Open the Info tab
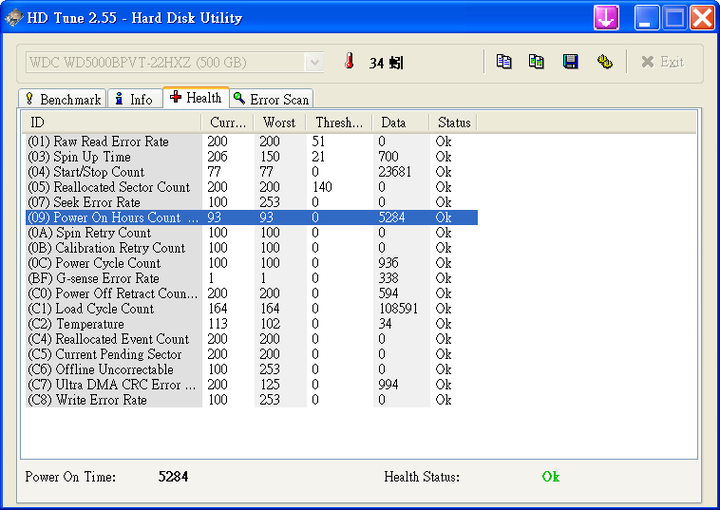This screenshot has height=510, width=720. tap(135, 99)
